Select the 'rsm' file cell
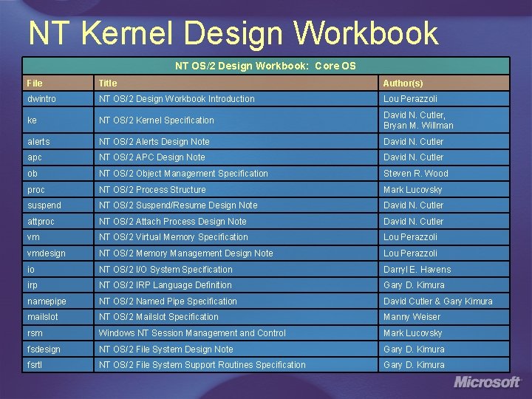This screenshot has height=399, width=532. point(58,332)
